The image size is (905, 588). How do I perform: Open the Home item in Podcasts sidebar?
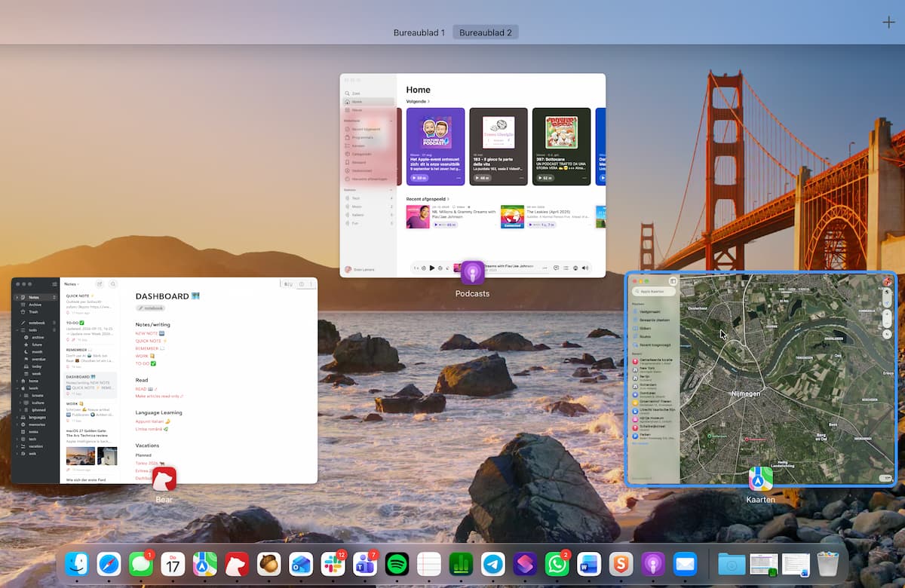[x=369, y=102]
